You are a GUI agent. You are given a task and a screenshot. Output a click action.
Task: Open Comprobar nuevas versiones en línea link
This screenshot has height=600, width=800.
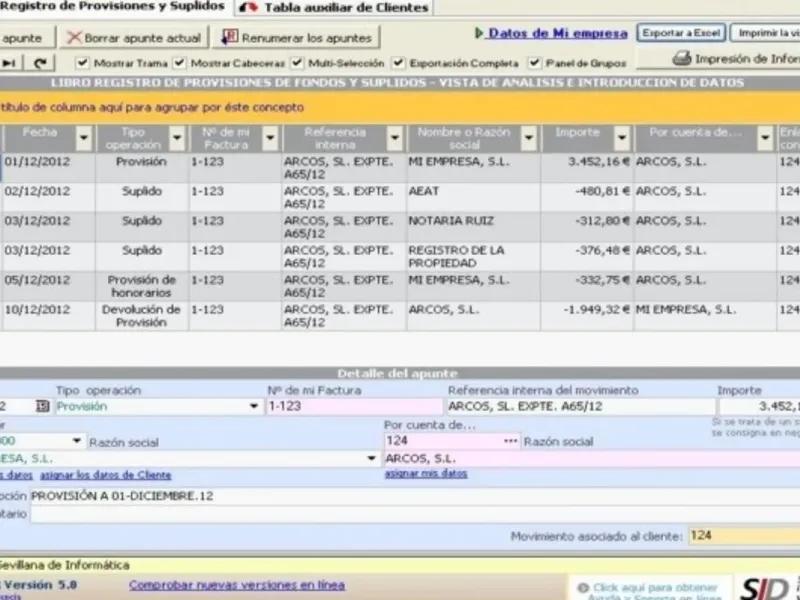click(236, 585)
